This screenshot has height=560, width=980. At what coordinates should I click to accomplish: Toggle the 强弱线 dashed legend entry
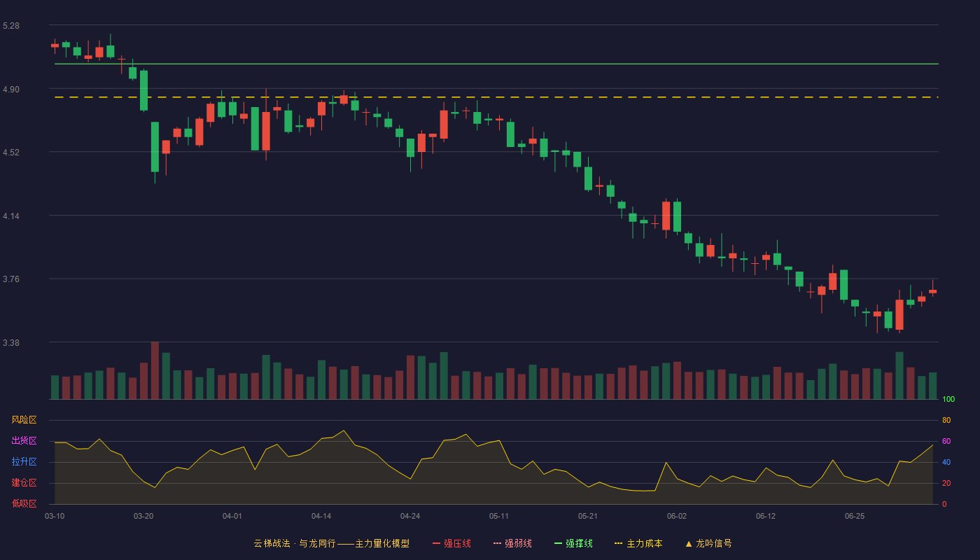tap(512, 543)
